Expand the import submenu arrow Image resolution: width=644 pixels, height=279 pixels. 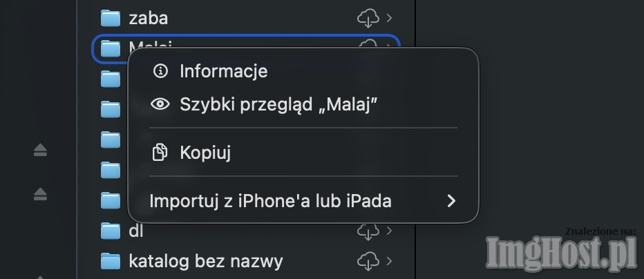[451, 201]
